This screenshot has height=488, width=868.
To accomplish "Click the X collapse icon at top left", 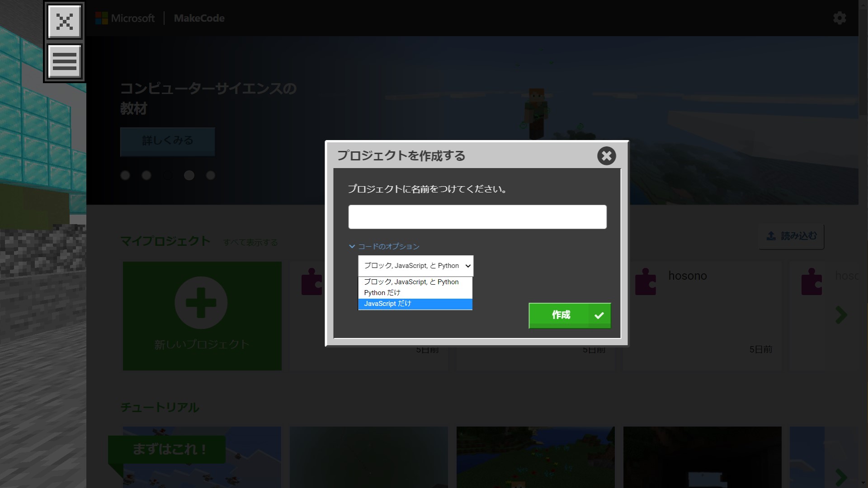I will pos(64,21).
